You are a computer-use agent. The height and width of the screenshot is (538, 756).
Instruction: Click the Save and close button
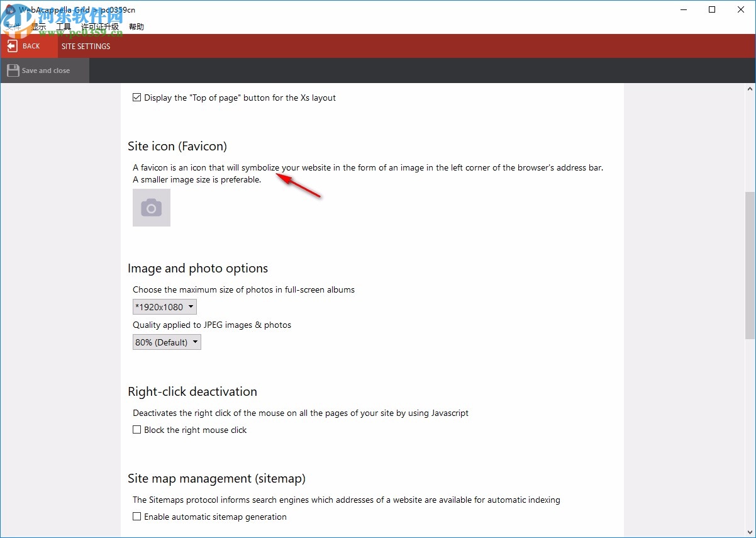pyautogui.click(x=45, y=70)
